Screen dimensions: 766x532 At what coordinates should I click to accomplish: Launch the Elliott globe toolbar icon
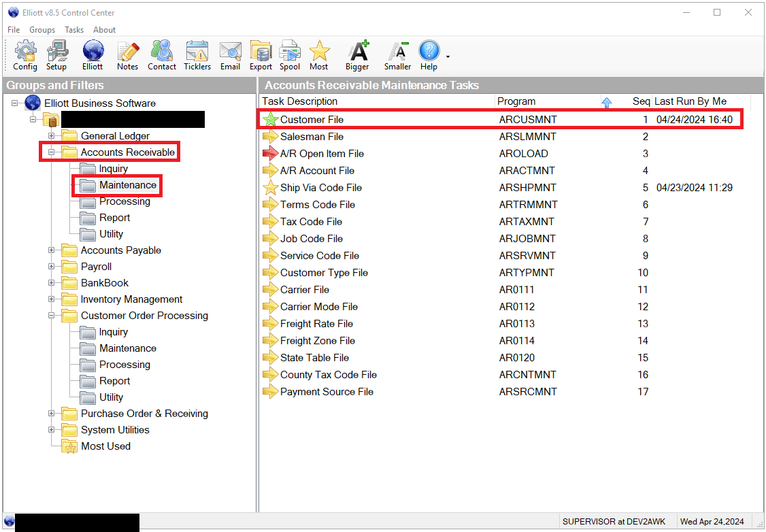(x=93, y=55)
